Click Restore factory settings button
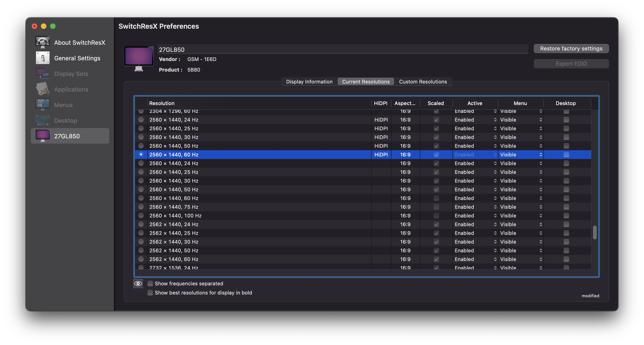The width and height of the screenshot is (644, 345). coord(571,48)
